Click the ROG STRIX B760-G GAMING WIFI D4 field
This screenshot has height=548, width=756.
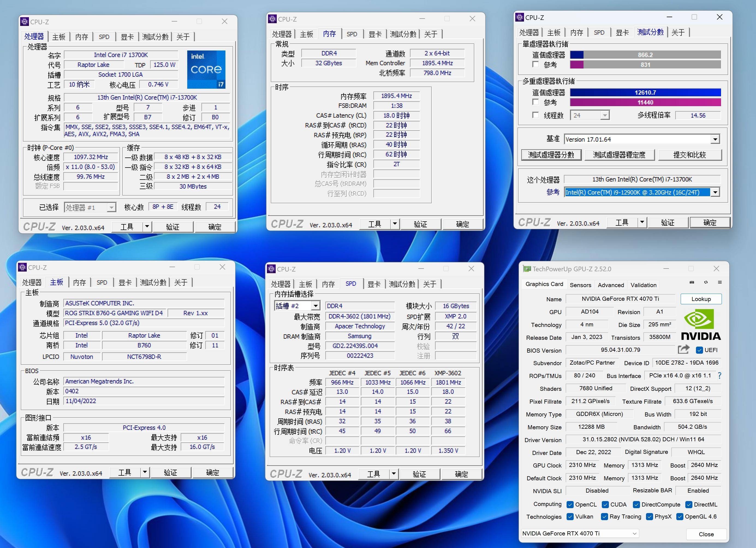[114, 313]
